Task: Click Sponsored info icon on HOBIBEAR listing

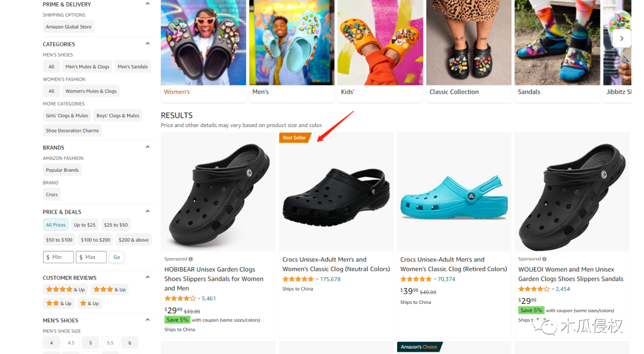Action: click(x=191, y=259)
